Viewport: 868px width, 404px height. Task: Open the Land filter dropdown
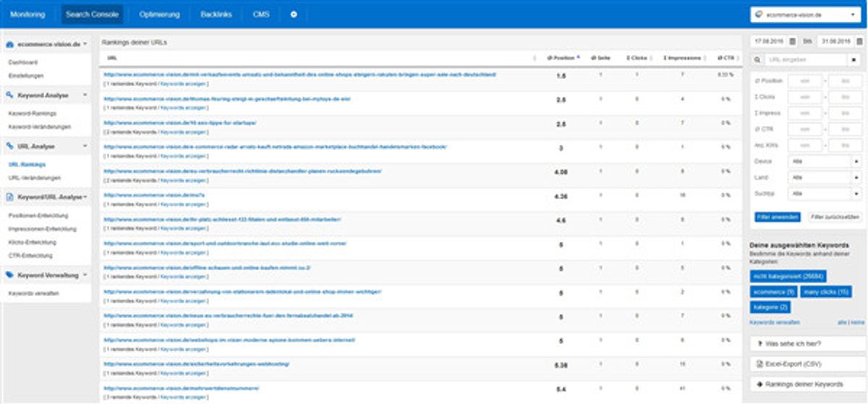(x=826, y=177)
